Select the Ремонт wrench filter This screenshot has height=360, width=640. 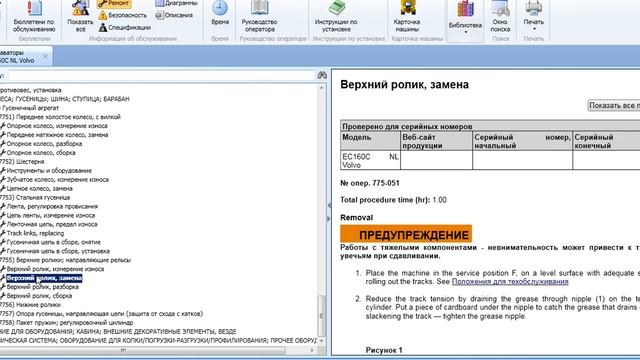point(114,4)
